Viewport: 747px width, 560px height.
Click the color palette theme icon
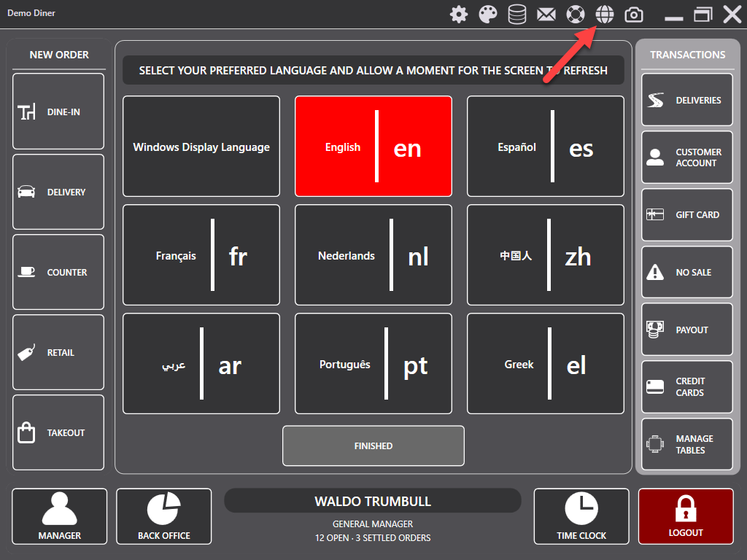488,14
